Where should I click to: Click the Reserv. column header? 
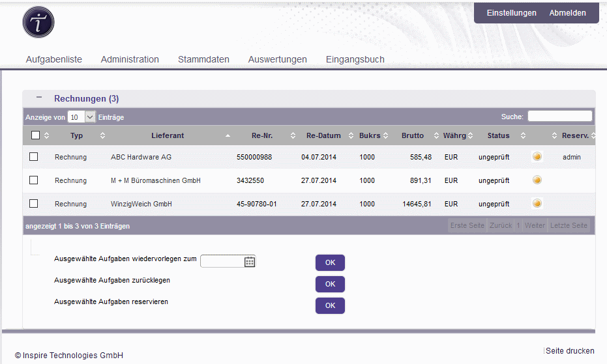(575, 135)
